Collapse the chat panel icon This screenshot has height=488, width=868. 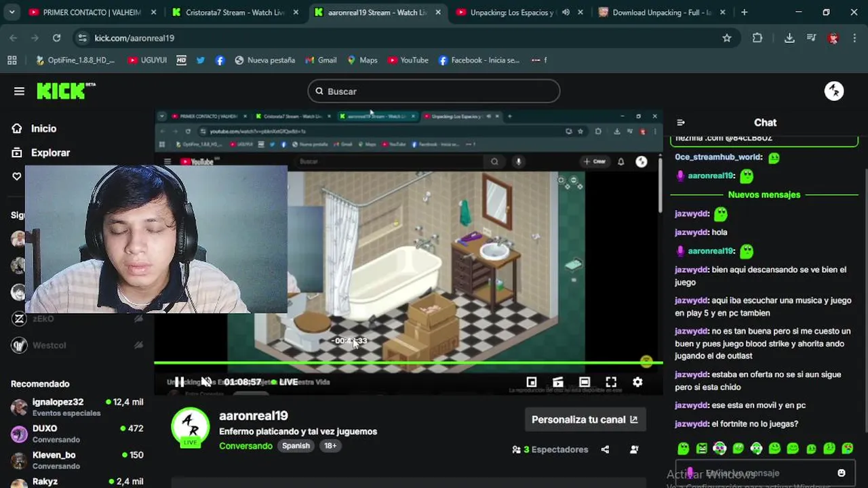click(681, 123)
